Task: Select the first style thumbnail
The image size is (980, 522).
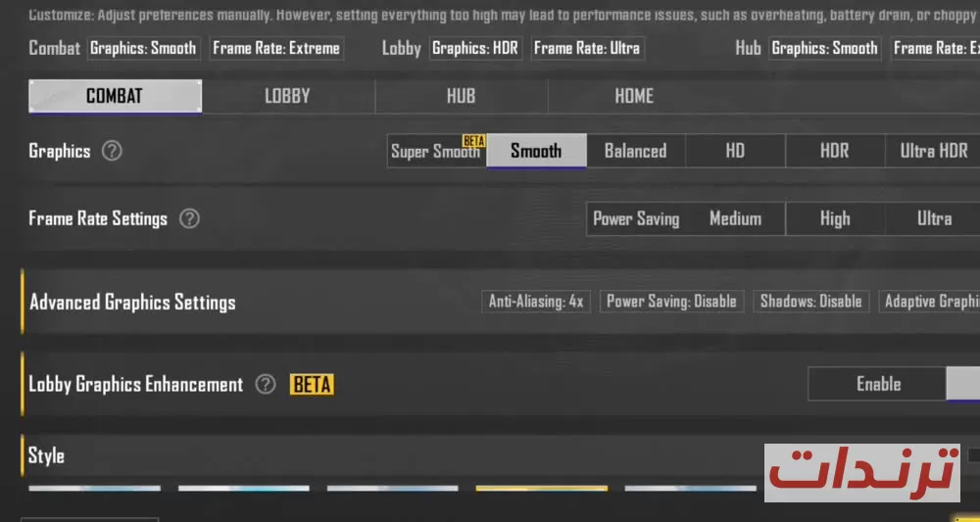Action: [x=94, y=489]
